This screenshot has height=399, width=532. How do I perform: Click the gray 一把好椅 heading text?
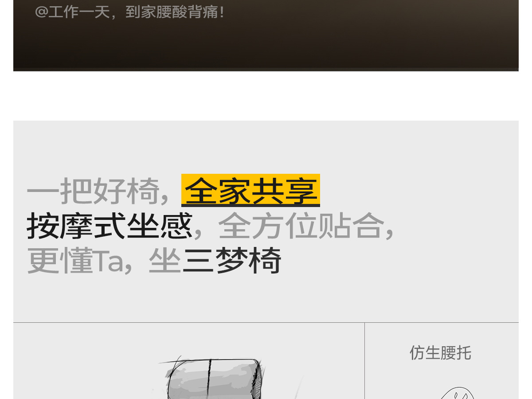(93, 191)
